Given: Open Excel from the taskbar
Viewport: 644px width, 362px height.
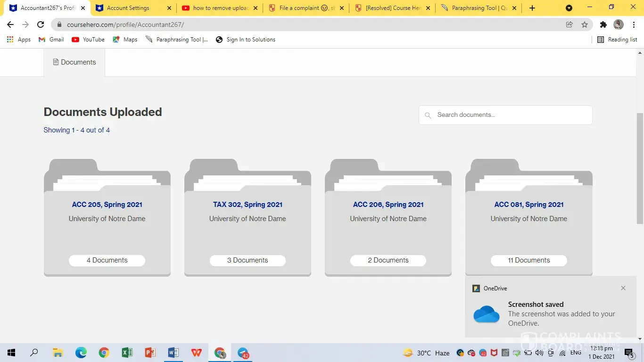Looking at the screenshot, I should (x=127, y=353).
